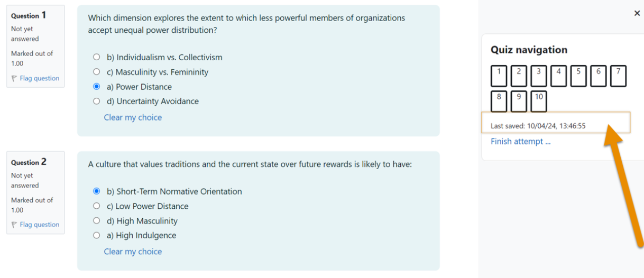Viewport: 644px width, 278px height.
Task: Jump to question 1 in quiz navigation
Action: [x=499, y=76]
